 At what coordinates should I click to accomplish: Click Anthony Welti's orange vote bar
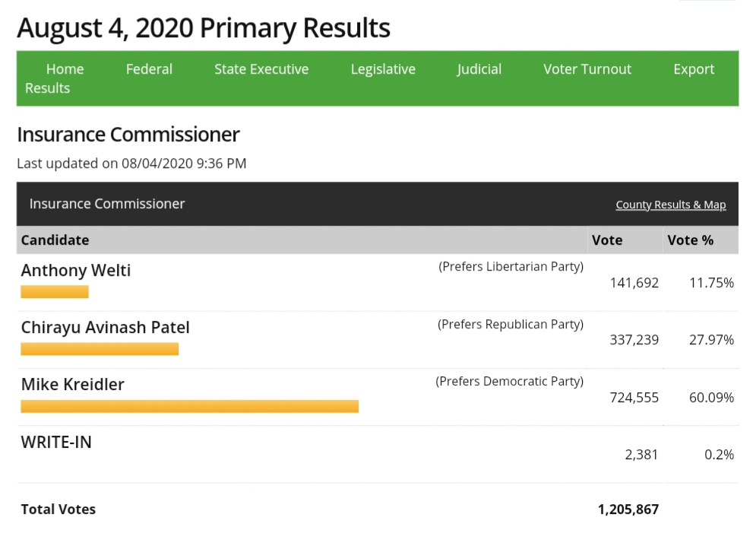55,292
